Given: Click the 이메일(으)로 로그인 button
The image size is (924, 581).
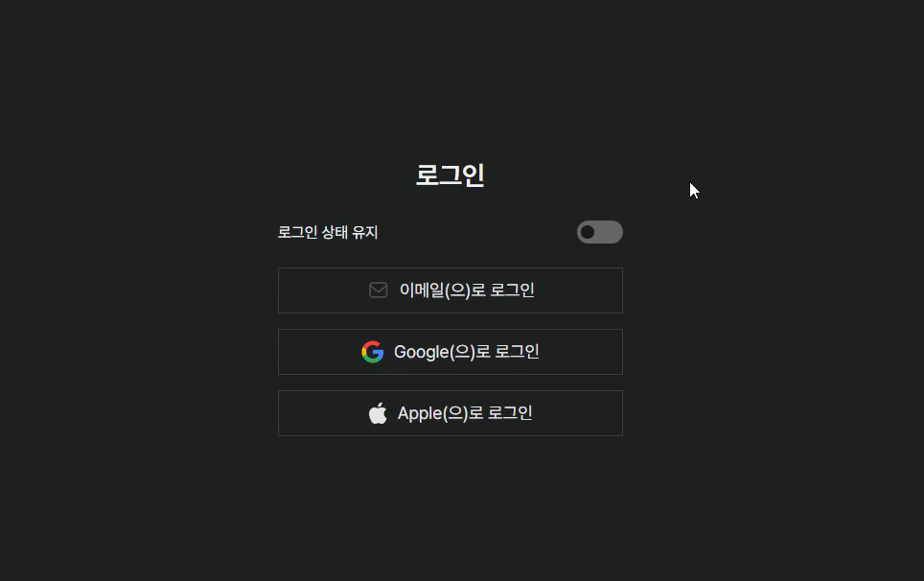Looking at the screenshot, I should tap(450, 290).
